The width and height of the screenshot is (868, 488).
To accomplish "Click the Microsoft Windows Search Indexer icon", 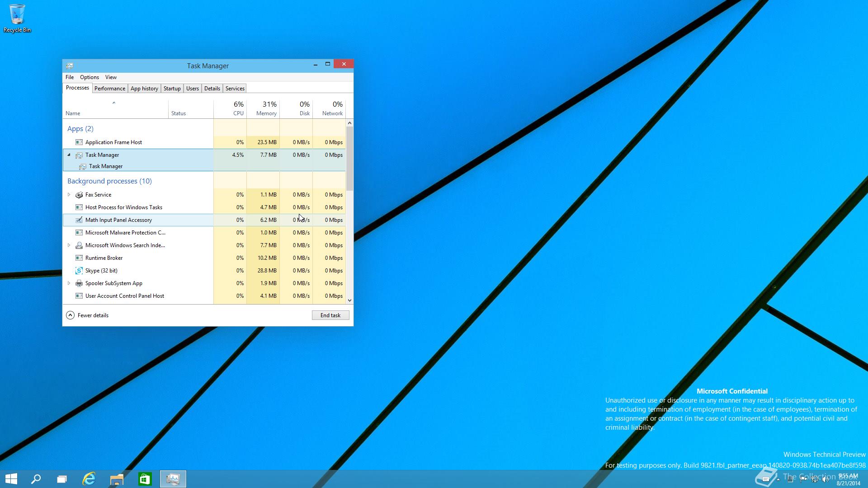I will [x=79, y=245].
